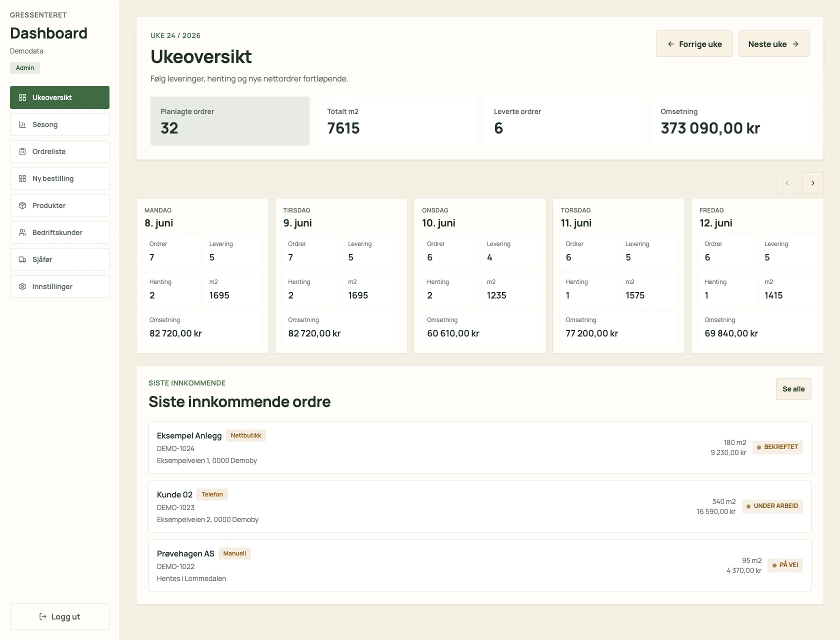The height and width of the screenshot is (640, 840).
Task: Open the Fredag 12. juni day card
Action: pyautogui.click(x=757, y=276)
